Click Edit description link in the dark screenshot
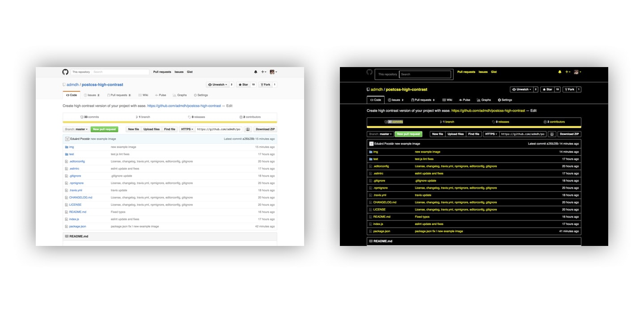644x313 pixels. tap(534, 110)
